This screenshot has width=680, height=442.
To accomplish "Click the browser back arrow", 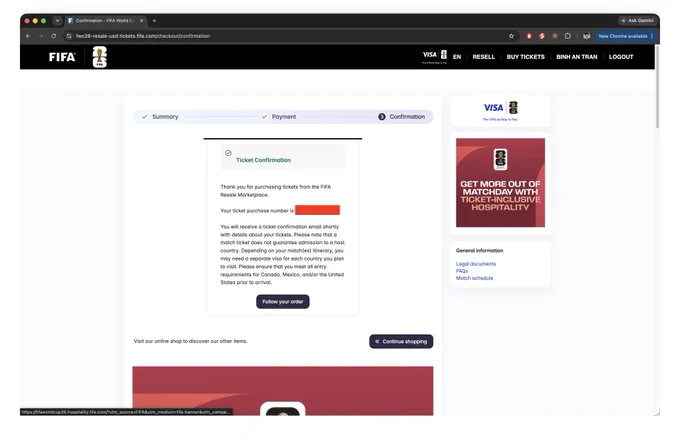I will (x=28, y=36).
